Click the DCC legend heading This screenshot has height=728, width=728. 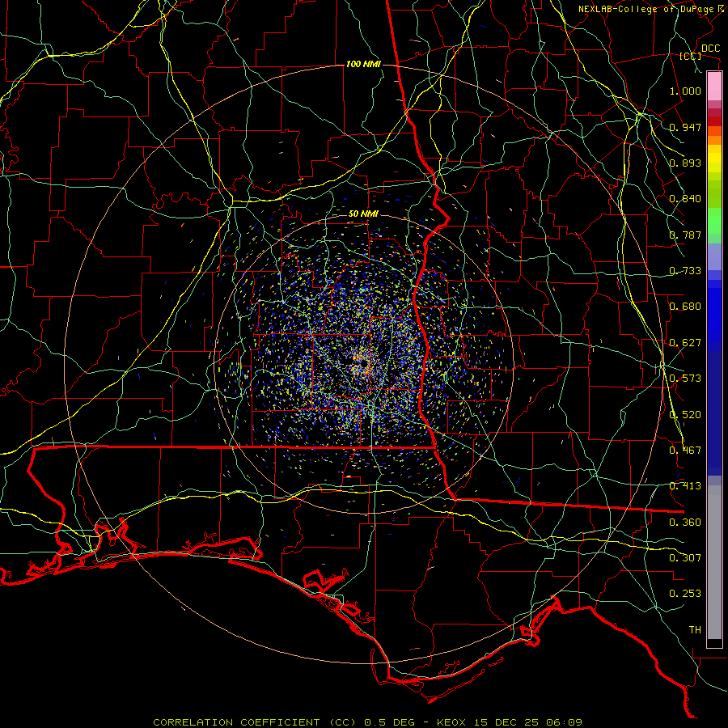(x=711, y=49)
